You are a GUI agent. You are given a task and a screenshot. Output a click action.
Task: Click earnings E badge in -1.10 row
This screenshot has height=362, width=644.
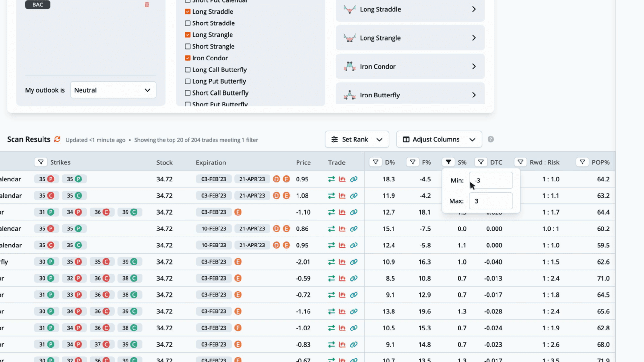238,212
